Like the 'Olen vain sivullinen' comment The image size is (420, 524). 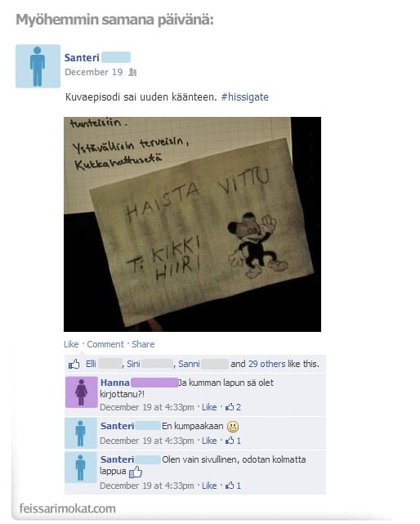[x=209, y=486]
